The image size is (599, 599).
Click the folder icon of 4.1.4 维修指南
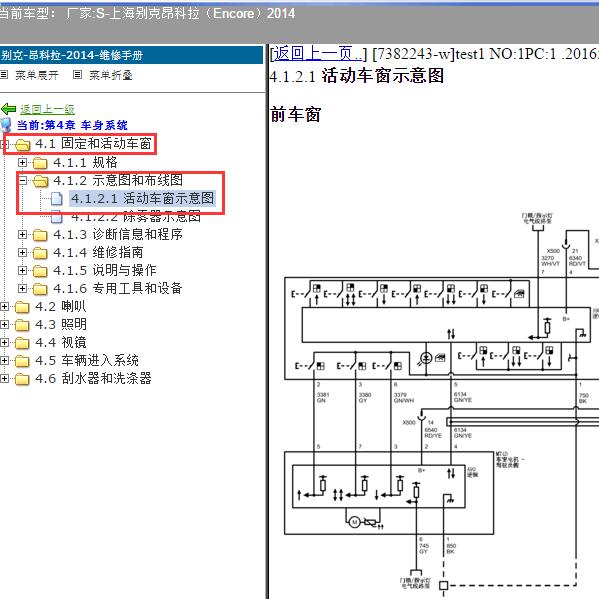(40, 253)
